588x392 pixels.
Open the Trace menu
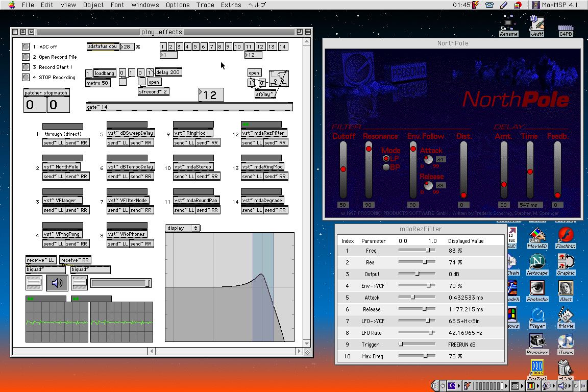[x=205, y=5]
